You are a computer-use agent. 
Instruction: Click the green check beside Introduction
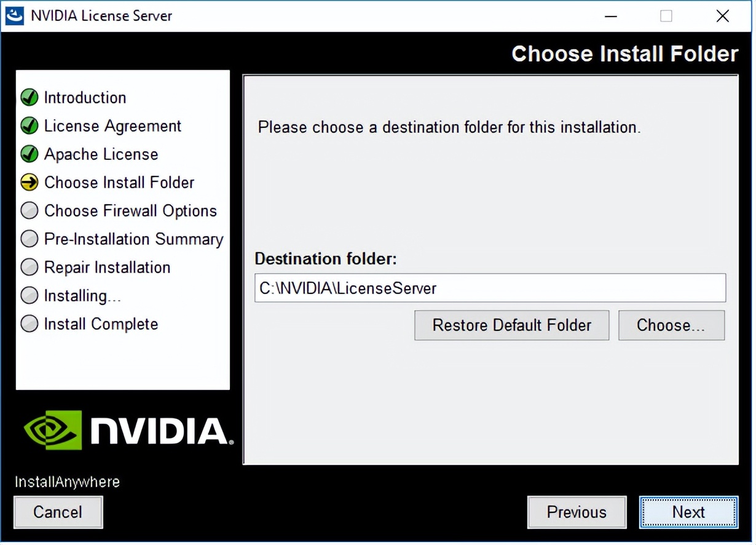tap(30, 97)
